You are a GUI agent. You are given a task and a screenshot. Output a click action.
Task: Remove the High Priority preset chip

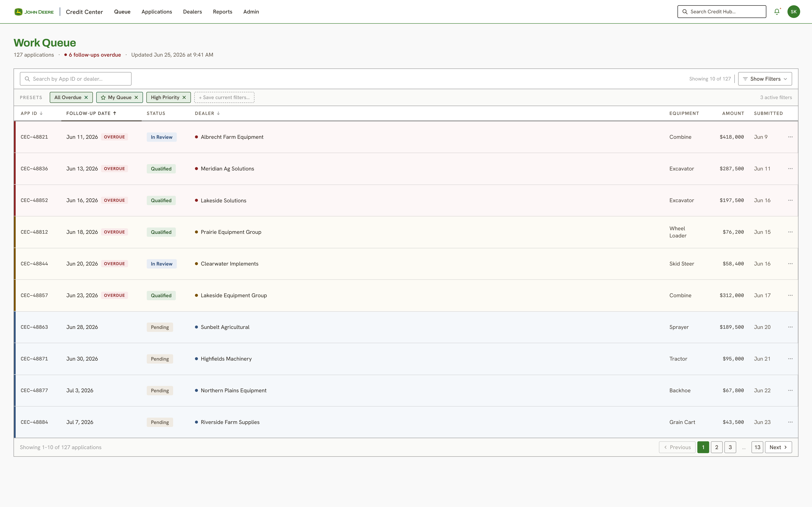tap(184, 98)
